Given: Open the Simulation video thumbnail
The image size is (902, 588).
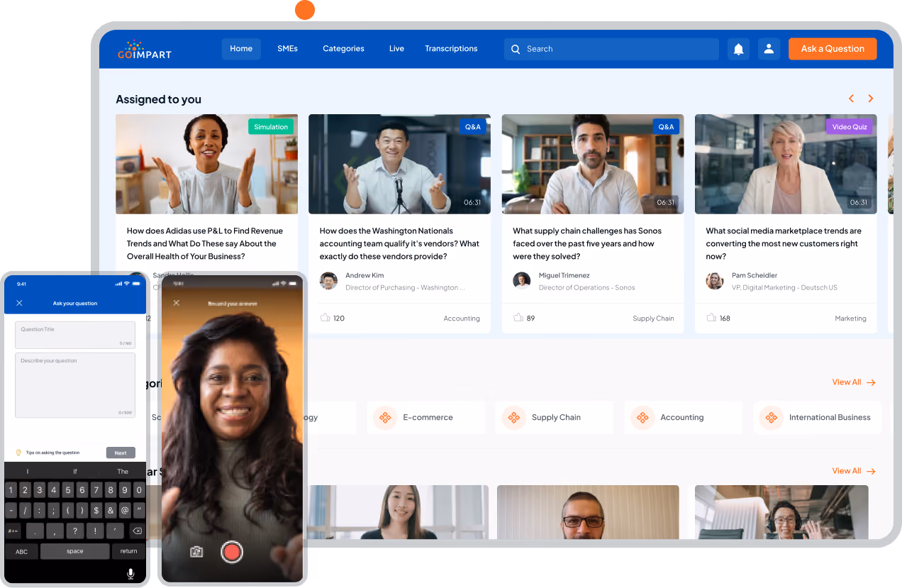Looking at the screenshot, I should click(x=207, y=164).
